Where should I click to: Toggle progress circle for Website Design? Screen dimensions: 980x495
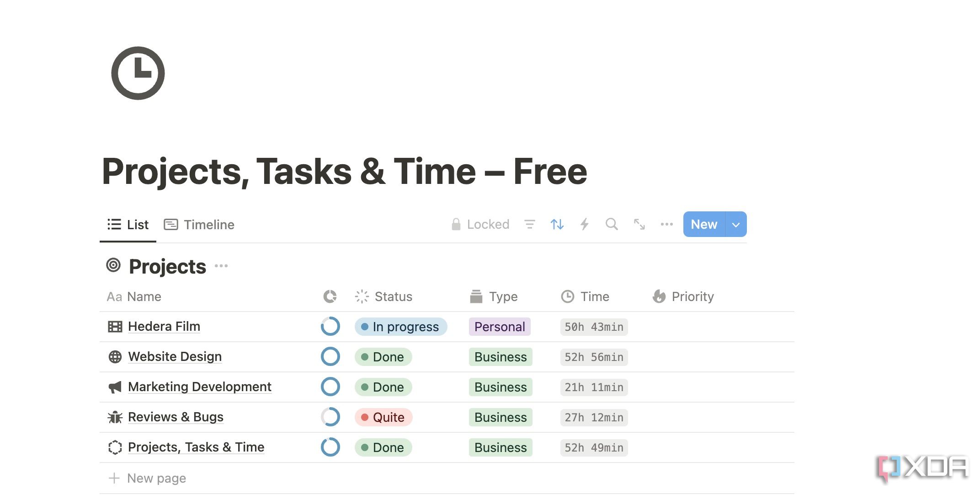click(330, 356)
